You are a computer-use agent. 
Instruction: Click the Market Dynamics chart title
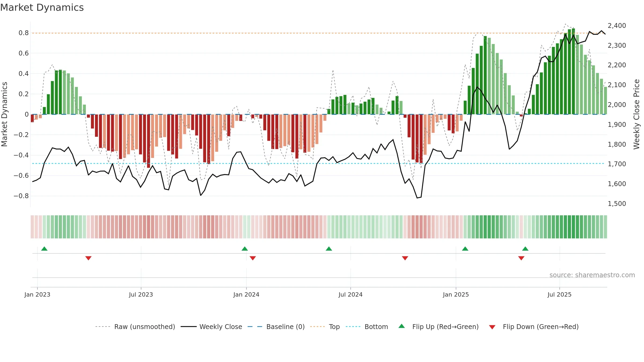click(42, 8)
